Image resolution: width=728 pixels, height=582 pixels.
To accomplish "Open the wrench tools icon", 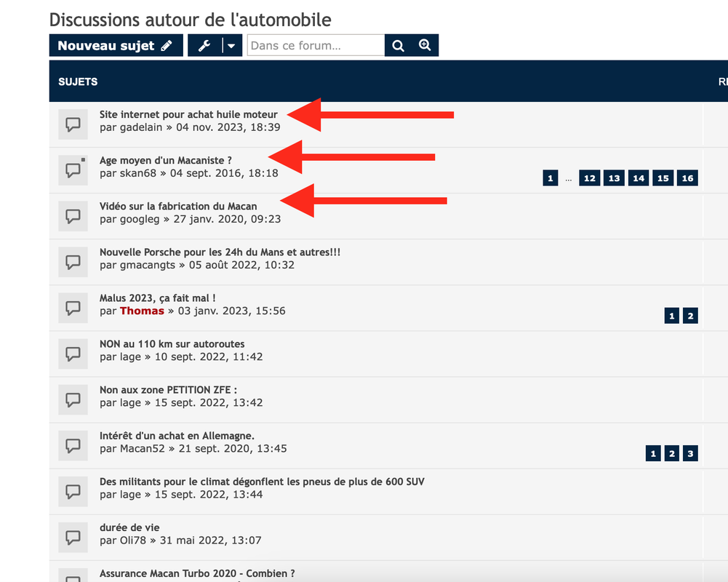I will pyautogui.click(x=205, y=46).
